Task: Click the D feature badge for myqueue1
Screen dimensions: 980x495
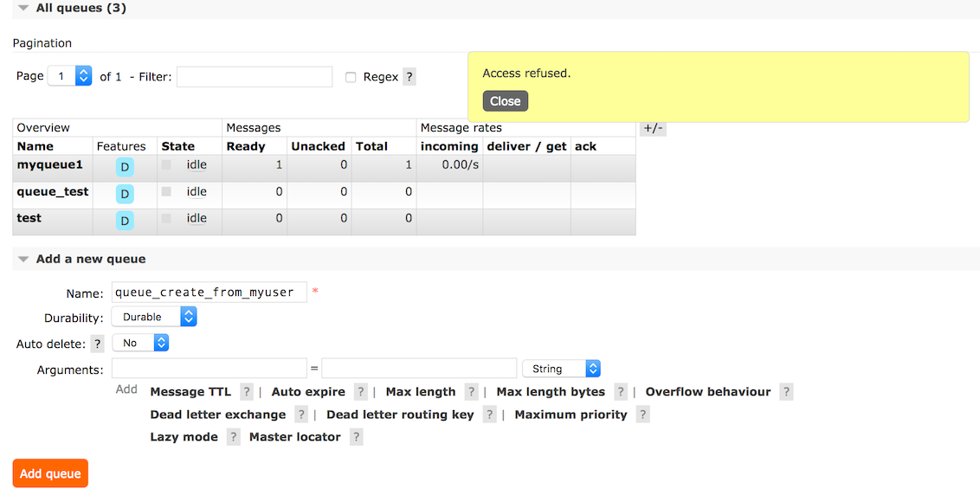Action: pos(126,167)
